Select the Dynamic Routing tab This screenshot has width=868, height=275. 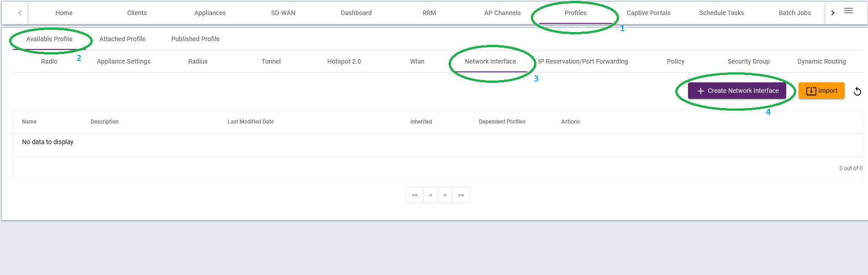tap(822, 61)
